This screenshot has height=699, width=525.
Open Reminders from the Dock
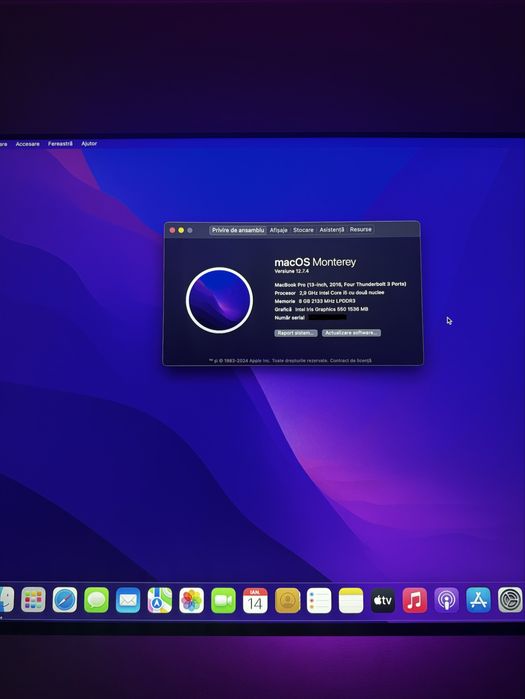tap(319, 600)
